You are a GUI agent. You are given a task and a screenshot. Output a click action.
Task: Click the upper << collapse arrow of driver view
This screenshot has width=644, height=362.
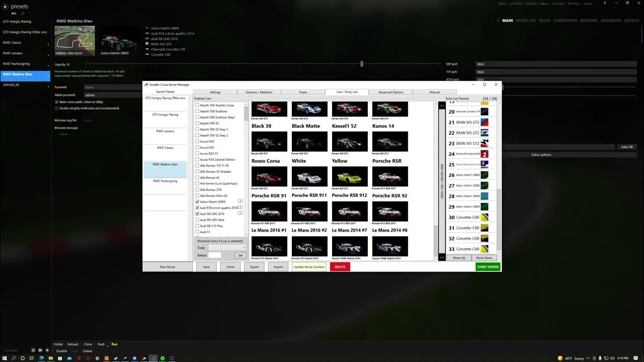click(x=442, y=106)
